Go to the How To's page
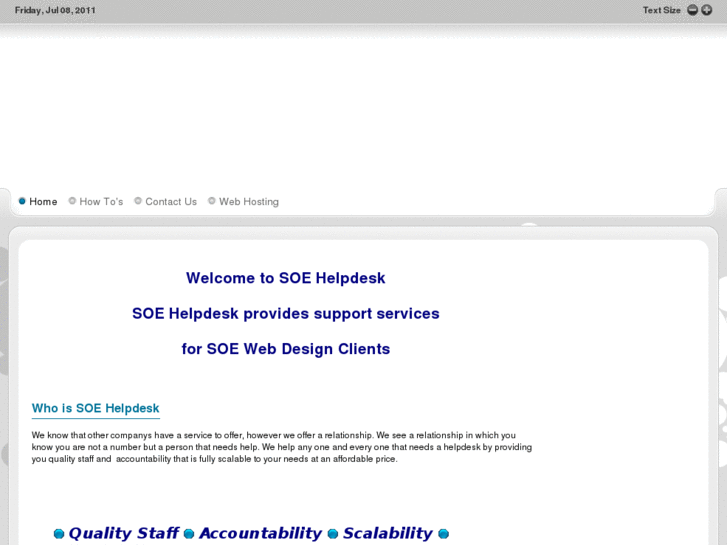727x545 pixels. click(x=101, y=202)
